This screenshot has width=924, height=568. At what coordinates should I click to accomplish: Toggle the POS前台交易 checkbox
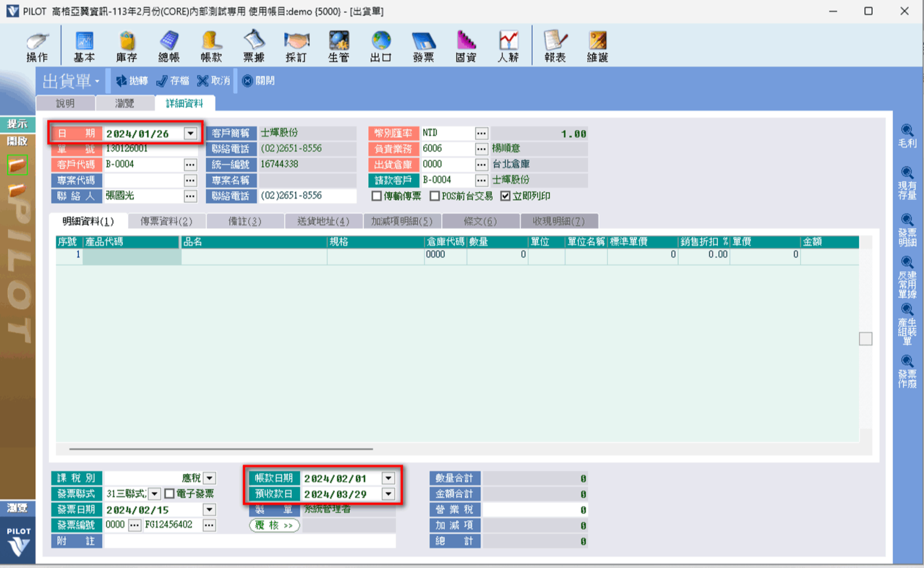(x=434, y=196)
